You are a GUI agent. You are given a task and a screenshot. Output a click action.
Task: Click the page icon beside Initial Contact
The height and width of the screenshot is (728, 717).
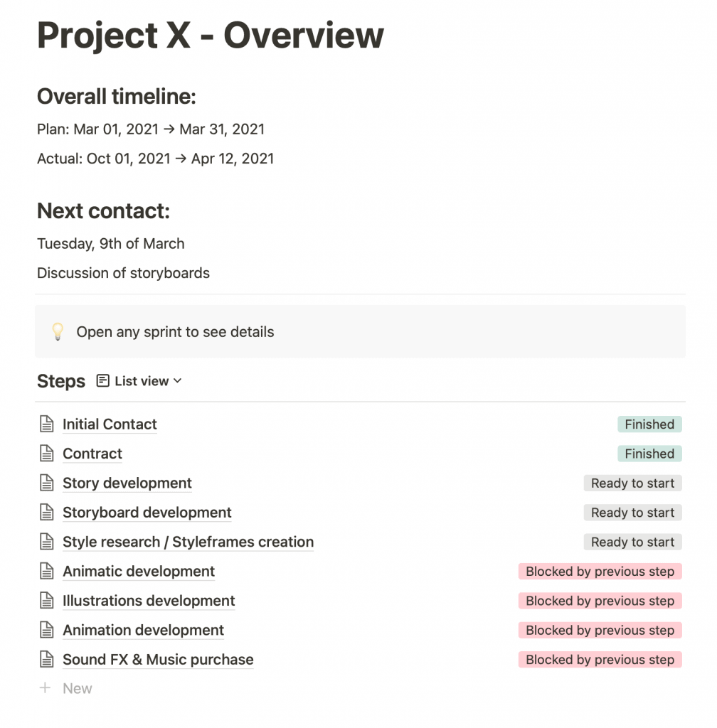pos(46,424)
